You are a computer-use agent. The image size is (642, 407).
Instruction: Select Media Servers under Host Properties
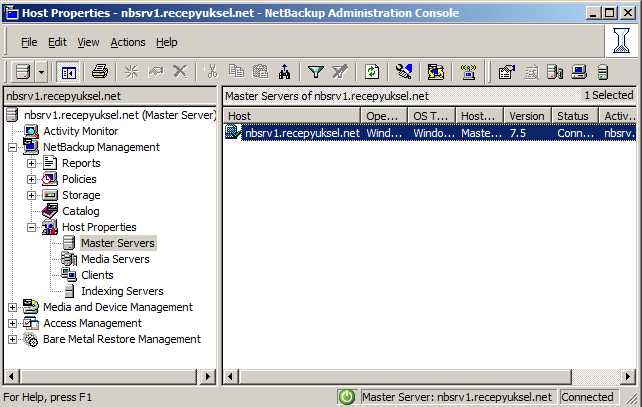click(115, 259)
